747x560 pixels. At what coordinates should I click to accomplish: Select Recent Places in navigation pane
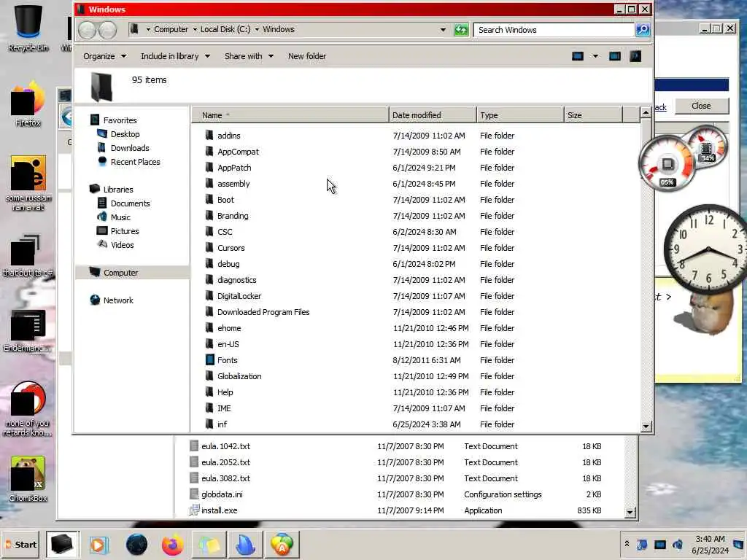click(x=135, y=162)
